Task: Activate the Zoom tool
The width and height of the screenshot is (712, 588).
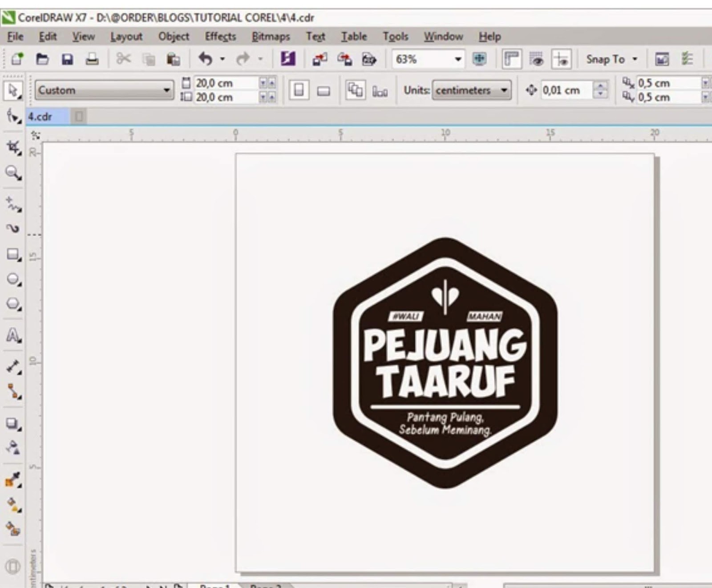Action: (x=13, y=174)
